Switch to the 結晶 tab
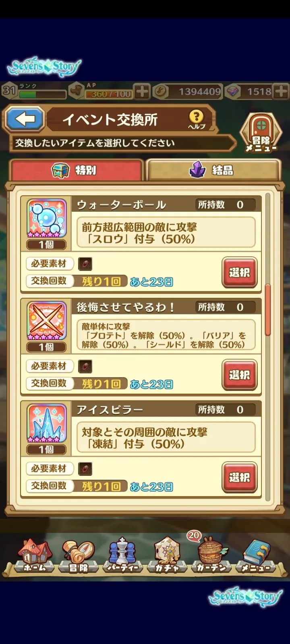 coord(213,170)
